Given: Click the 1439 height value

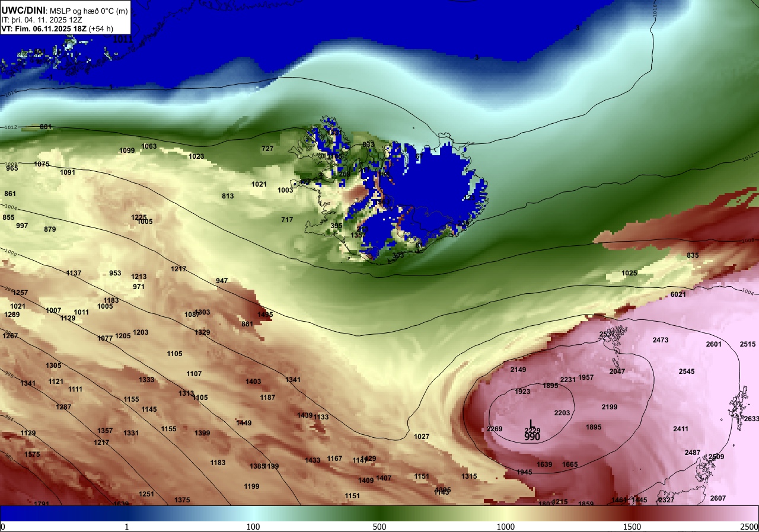Looking at the screenshot, I should pos(305,415).
